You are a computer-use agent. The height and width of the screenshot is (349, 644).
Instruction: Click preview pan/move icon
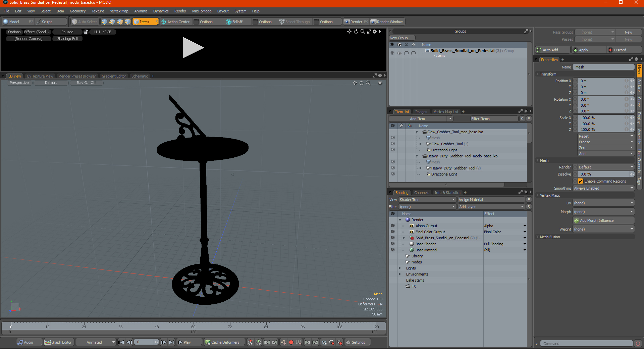click(349, 31)
